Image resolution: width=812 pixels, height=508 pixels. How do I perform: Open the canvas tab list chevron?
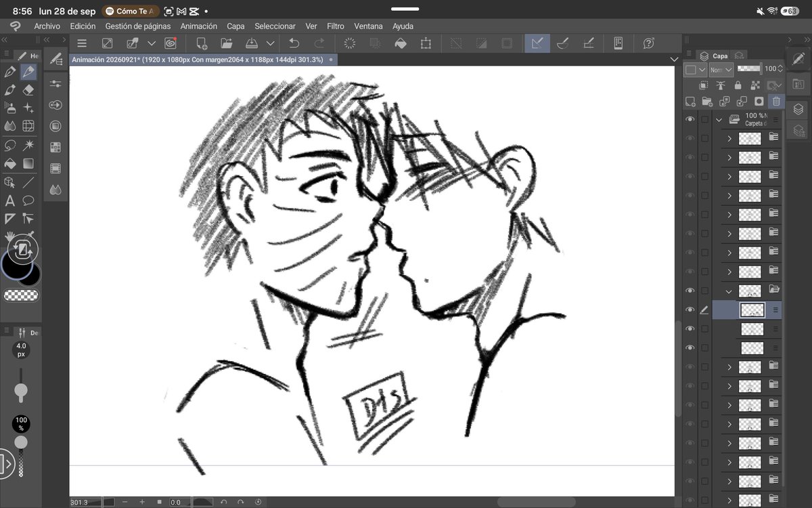tap(673, 60)
